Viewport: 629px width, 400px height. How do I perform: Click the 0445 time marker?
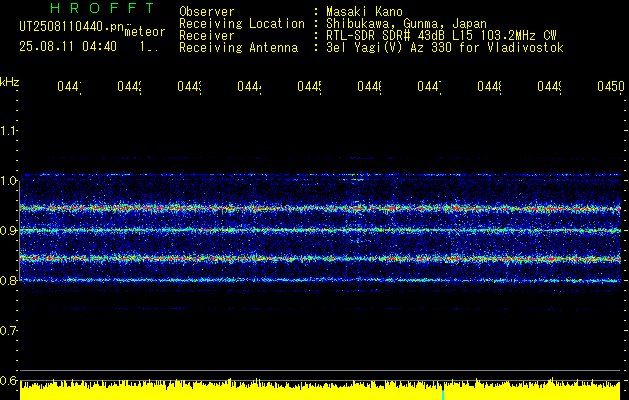click(x=309, y=86)
